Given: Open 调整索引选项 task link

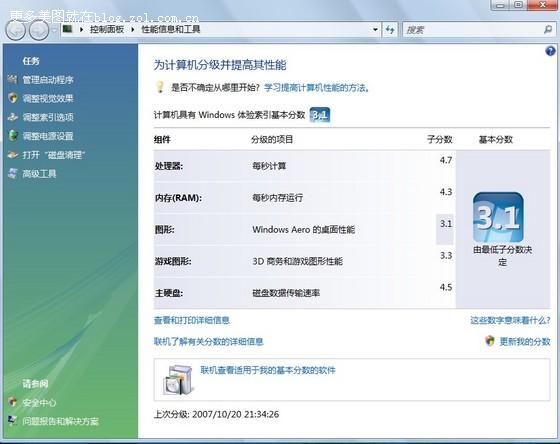Looking at the screenshot, I should click(x=48, y=117).
